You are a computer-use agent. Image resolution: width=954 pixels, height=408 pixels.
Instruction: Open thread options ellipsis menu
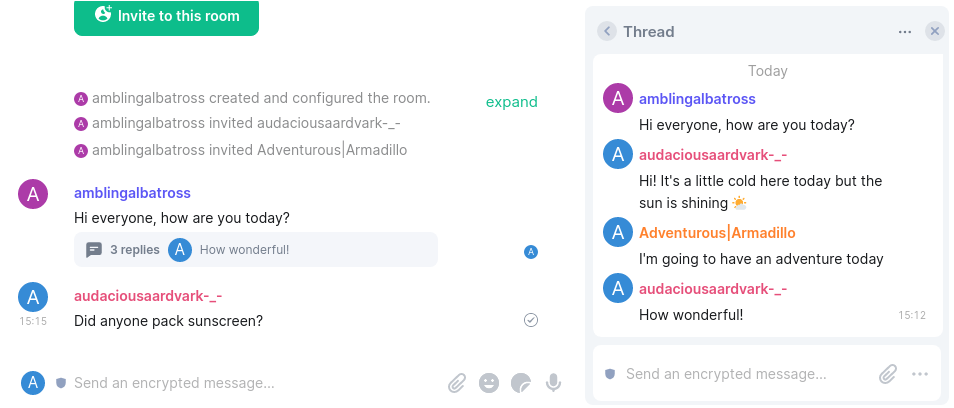[905, 32]
